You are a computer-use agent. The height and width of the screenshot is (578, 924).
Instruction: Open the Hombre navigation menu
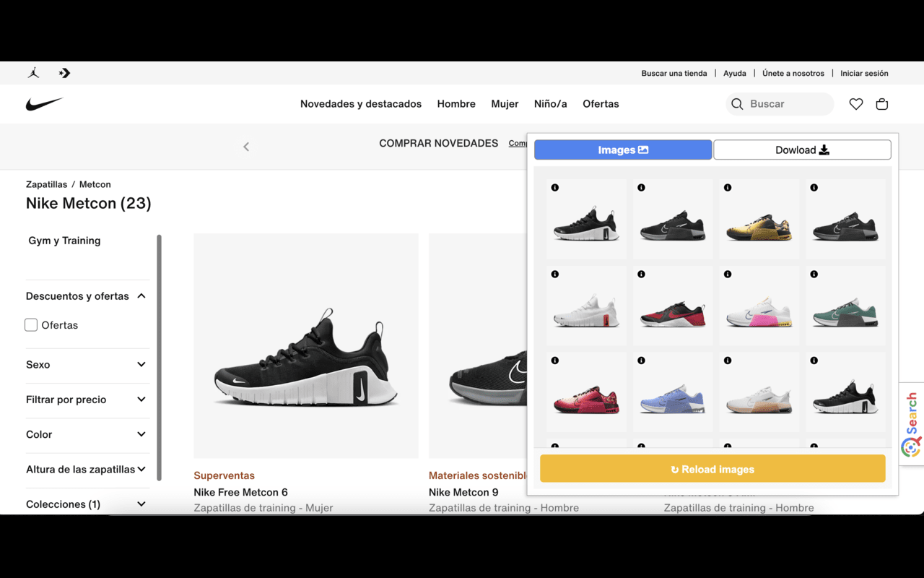click(x=456, y=103)
